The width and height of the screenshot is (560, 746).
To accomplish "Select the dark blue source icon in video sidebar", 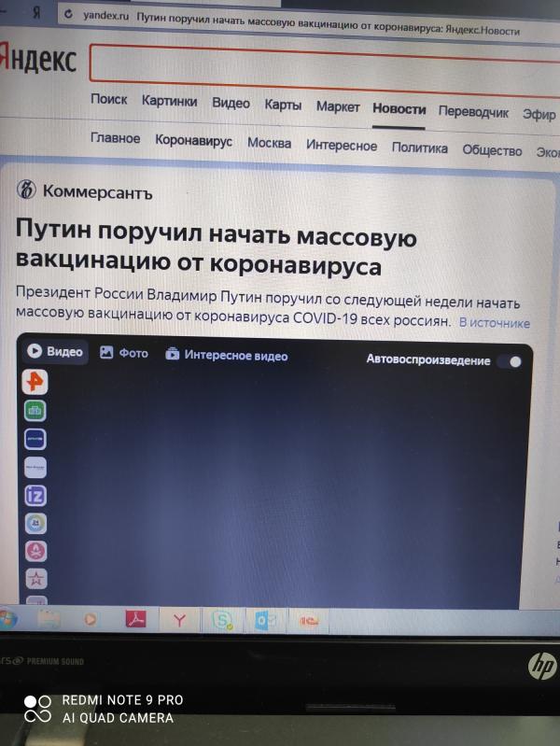I will pyautogui.click(x=35, y=439).
